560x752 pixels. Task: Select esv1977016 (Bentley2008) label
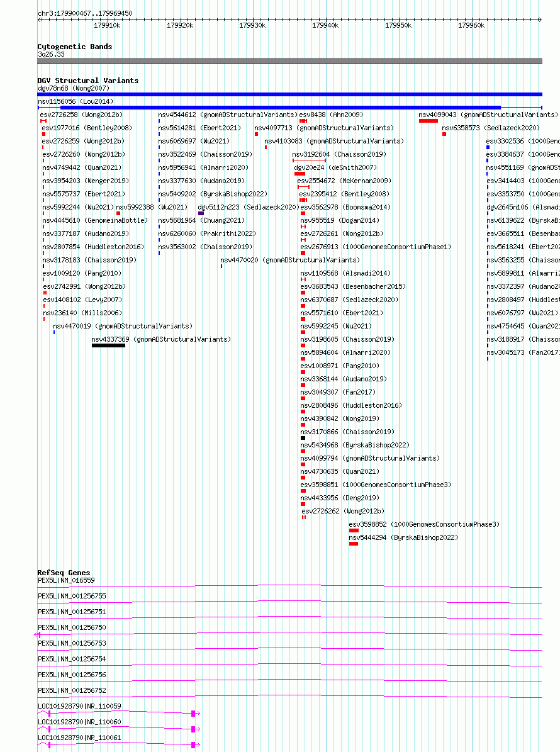[x=87, y=128]
